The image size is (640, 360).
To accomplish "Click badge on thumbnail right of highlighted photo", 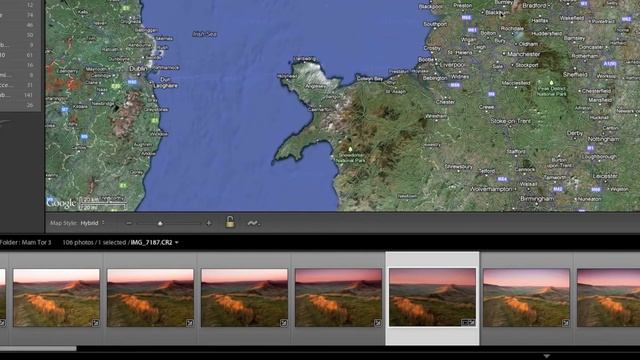I will coord(565,323).
